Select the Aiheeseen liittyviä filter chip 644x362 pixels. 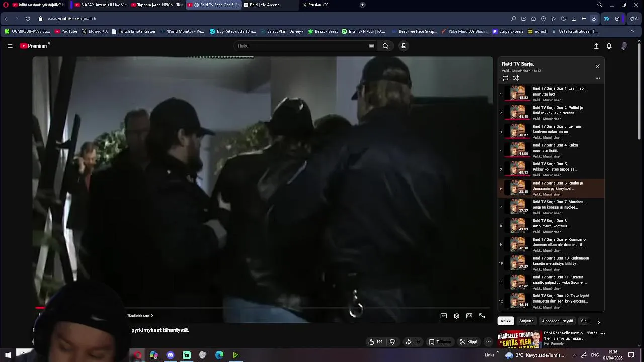557,321
